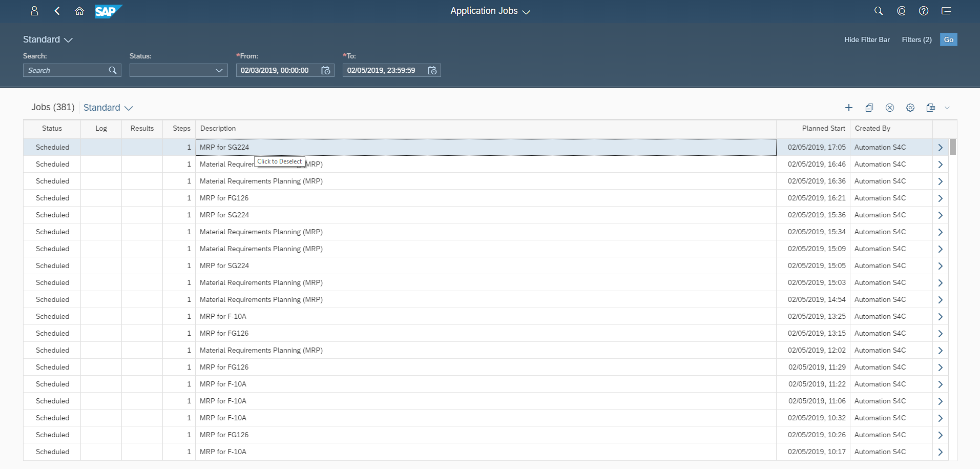
Task: Select MRP for FG126 row at 10:26
Action: coord(486,435)
